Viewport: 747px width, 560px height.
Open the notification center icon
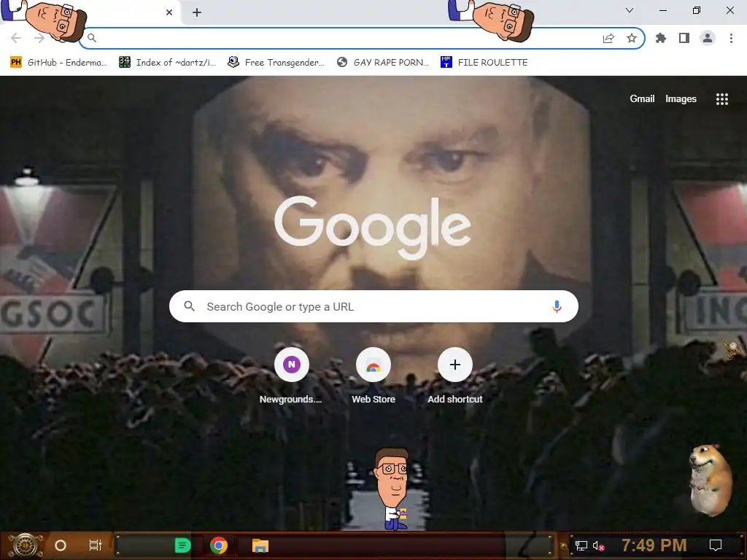(x=716, y=545)
